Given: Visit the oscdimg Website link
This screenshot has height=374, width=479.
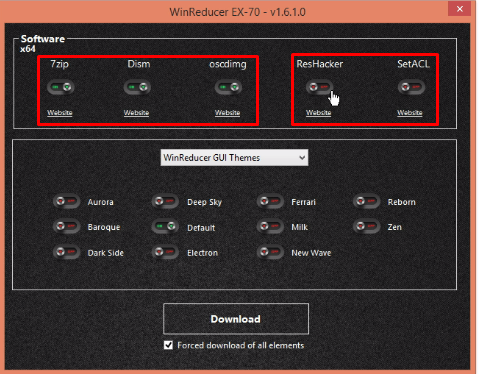Looking at the screenshot, I should coord(227,113).
